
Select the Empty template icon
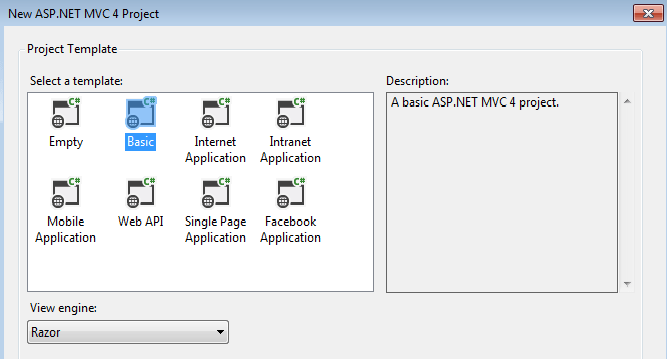click(66, 113)
